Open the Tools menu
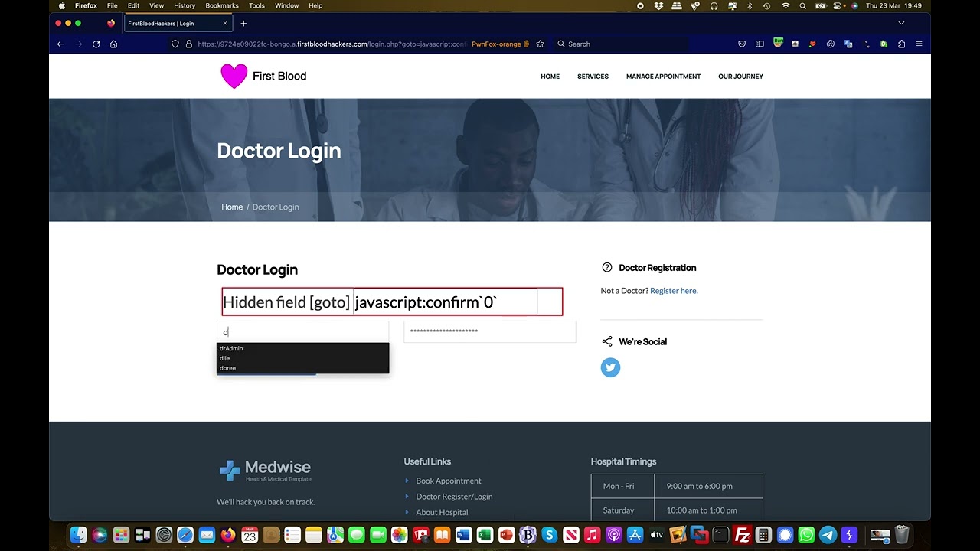 coord(256,5)
